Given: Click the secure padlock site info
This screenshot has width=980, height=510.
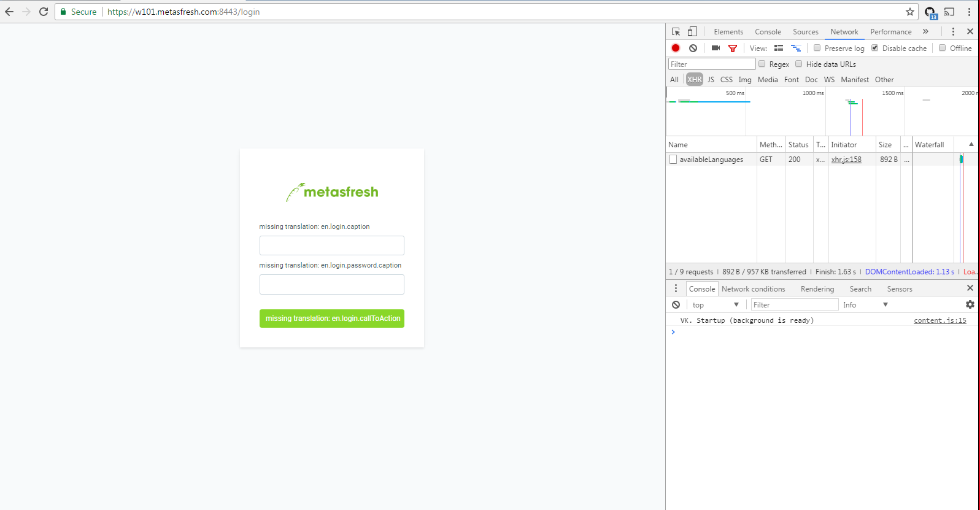Looking at the screenshot, I should click(x=63, y=12).
